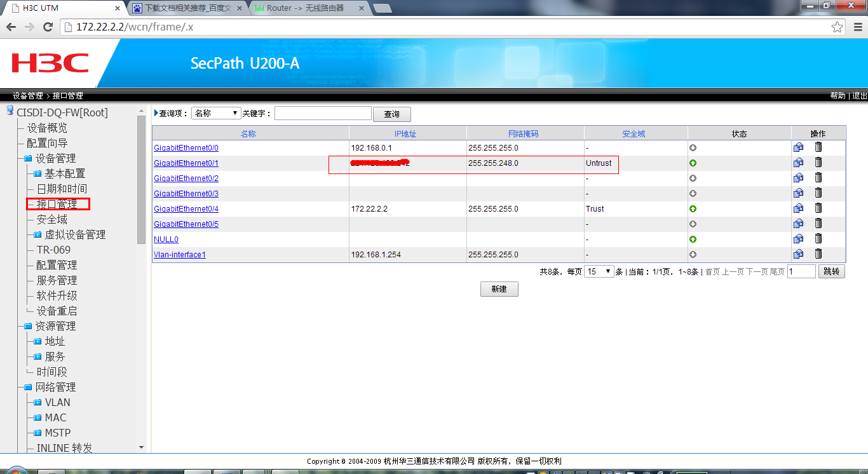The height and width of the screenshot is (474, 868).
Task: Open the per-page count dropdown showing 15
Action: [599, 271]
